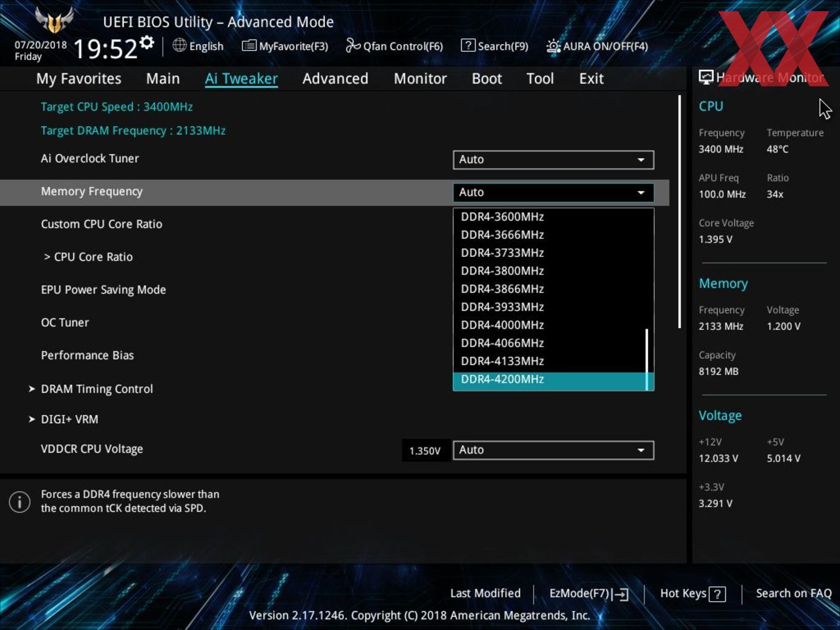Switch to Boot tab
Screen dimensions: 840x630
(x=487, y=78)
